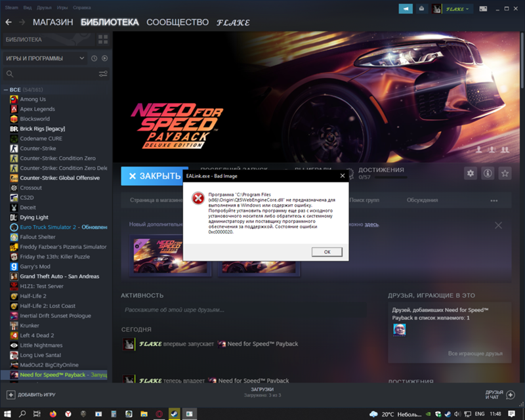The image size is (525, 420).
Task: Open game settings gear icon
Action: pos(470,173)
